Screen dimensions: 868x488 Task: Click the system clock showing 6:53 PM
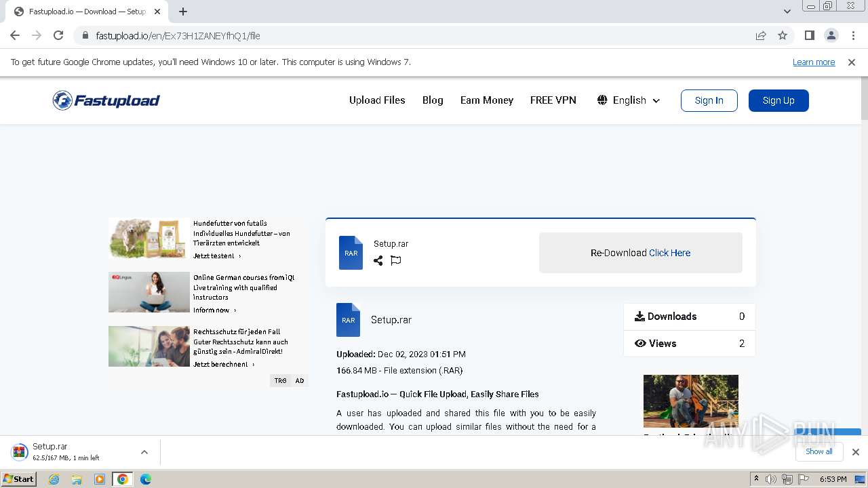(x=833, y=479)
